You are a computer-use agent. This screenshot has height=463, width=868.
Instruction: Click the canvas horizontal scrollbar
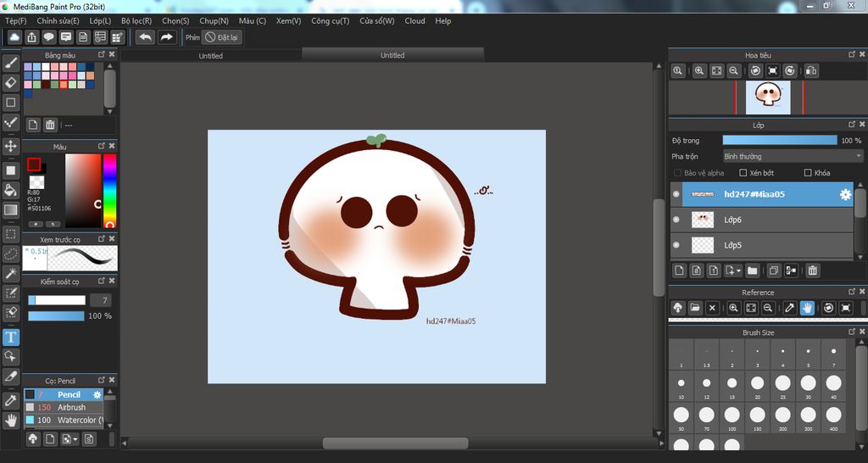395,443
